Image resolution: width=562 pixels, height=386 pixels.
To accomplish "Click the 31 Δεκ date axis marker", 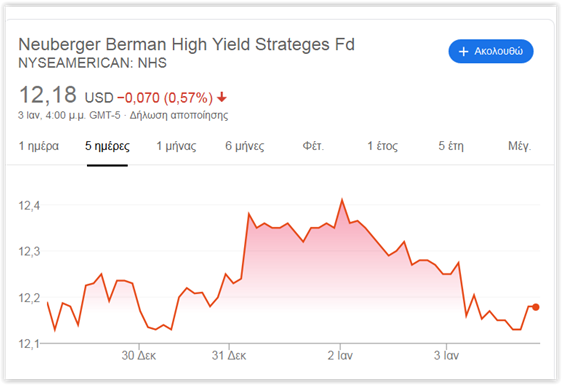I will 229,355.
